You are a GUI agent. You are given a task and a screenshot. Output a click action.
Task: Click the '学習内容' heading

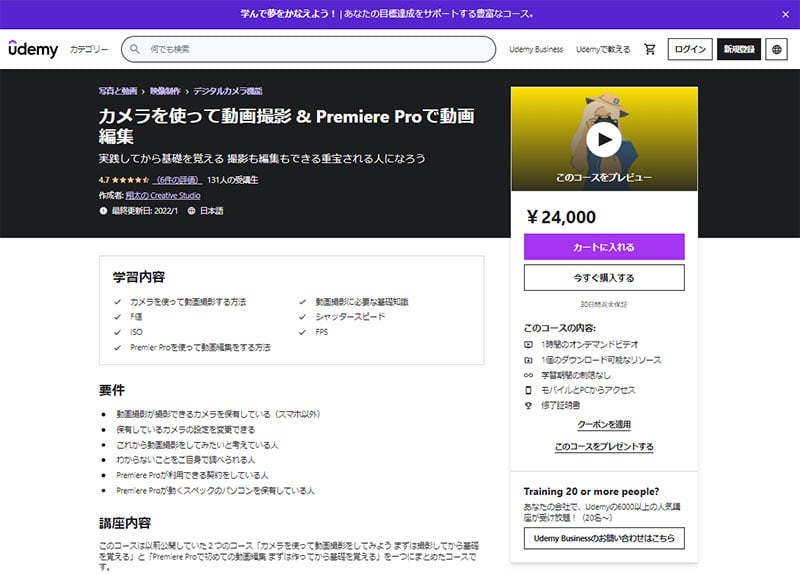point(139,277)
